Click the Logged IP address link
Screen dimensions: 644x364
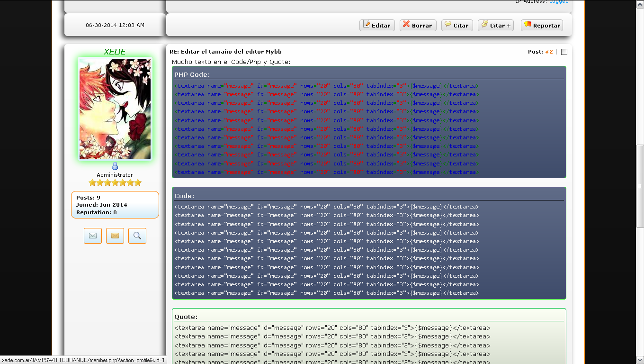pos(559,2)
